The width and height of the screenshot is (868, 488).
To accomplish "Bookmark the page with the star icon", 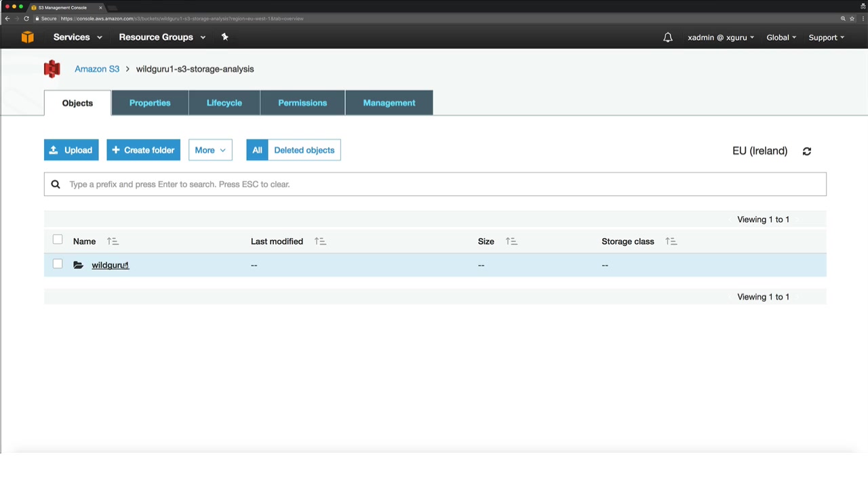I will (x=852, y=18).
